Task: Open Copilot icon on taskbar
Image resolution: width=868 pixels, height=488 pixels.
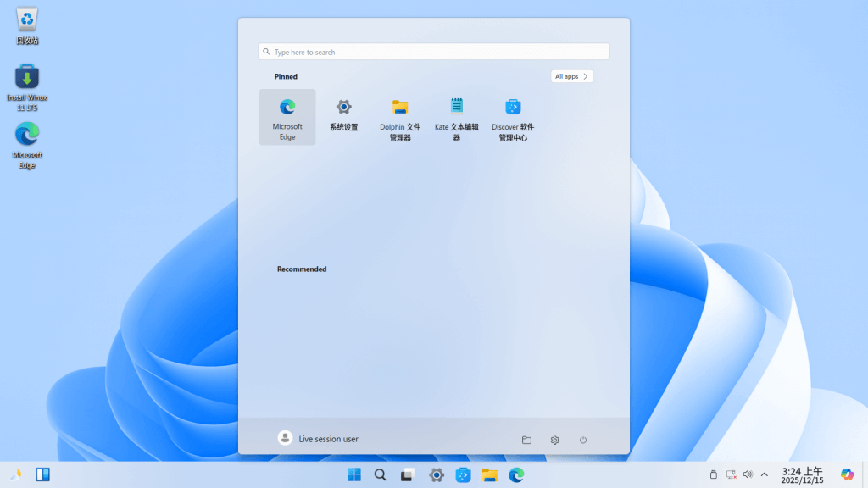Action: click(847, 474)
